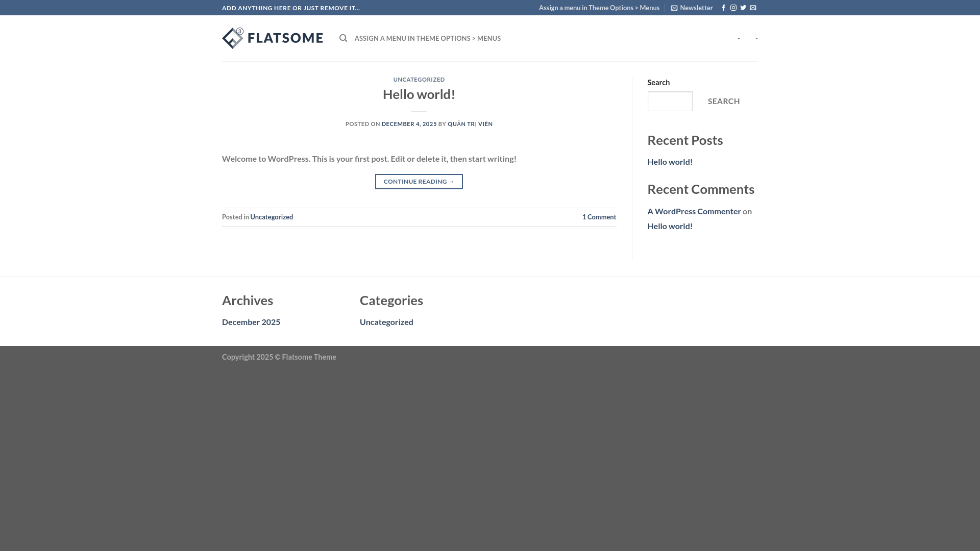Open the Instagram social icon
Viewport: 980px width, 551px height.
tap(733, 8)
